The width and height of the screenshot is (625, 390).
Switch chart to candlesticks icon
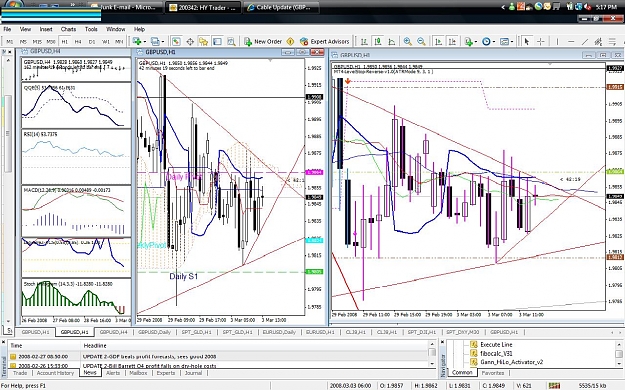378,41
